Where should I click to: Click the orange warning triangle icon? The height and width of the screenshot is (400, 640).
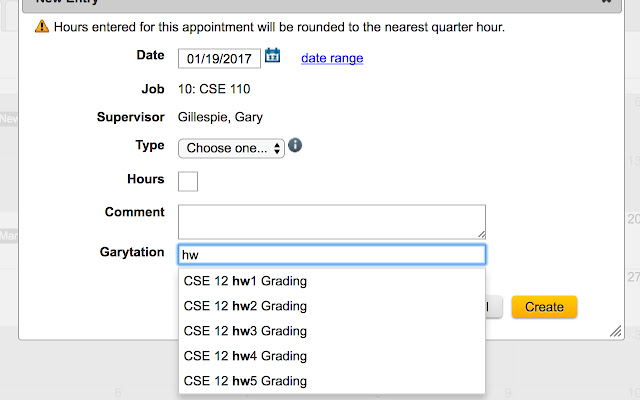coord(41,27)
